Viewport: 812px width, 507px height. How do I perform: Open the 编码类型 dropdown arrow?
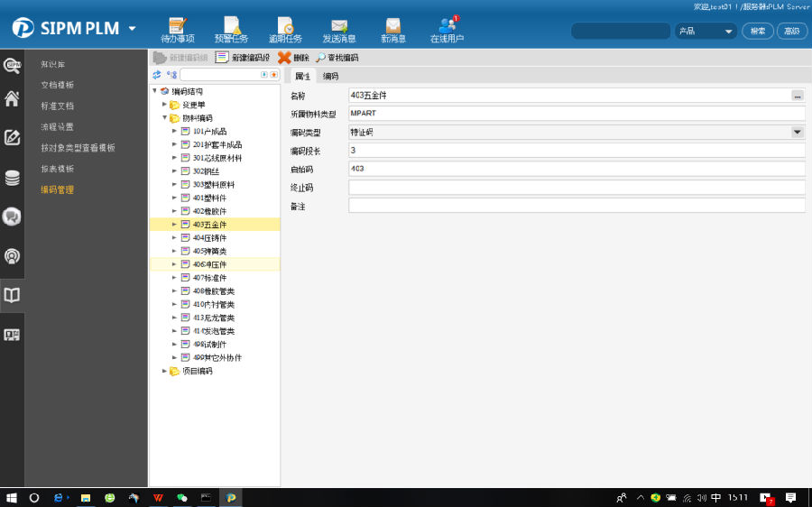(797, 132)
